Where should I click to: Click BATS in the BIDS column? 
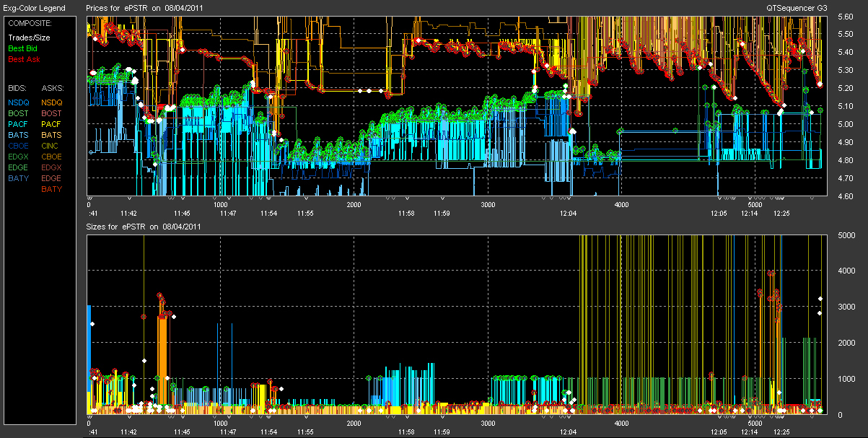[x=18, y=135]
